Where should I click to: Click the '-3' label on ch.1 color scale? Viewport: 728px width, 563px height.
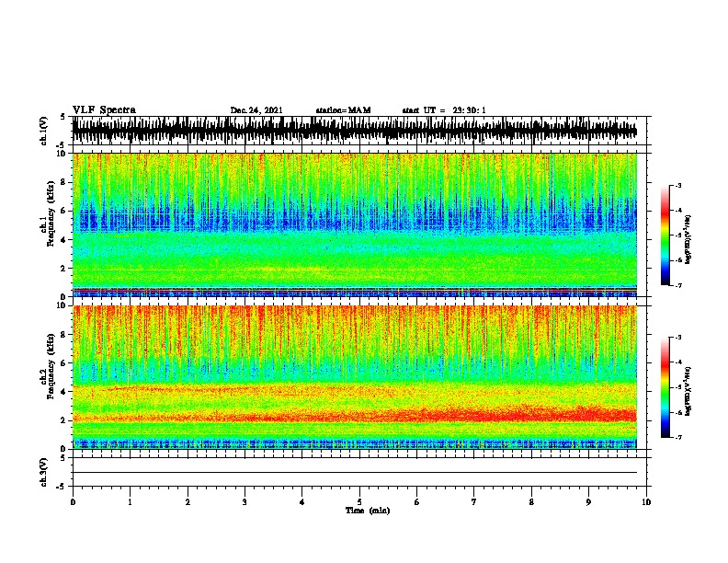677,186
